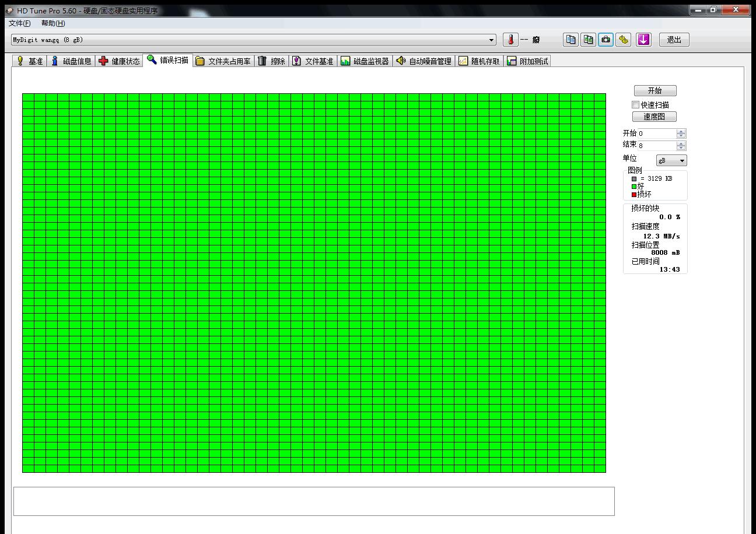Click the 退出 button
Image resolution: width=756 pixels, height=534 pixels.
pos(674,40)
